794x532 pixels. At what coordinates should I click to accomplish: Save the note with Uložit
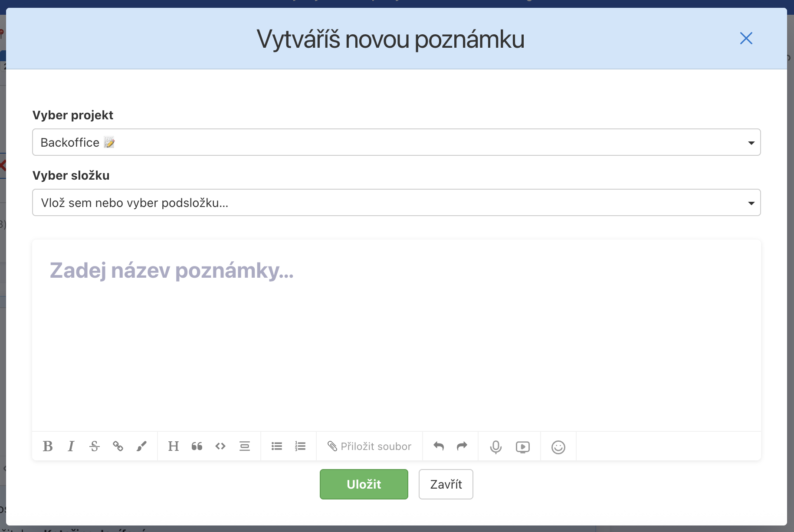pos(364,484)
